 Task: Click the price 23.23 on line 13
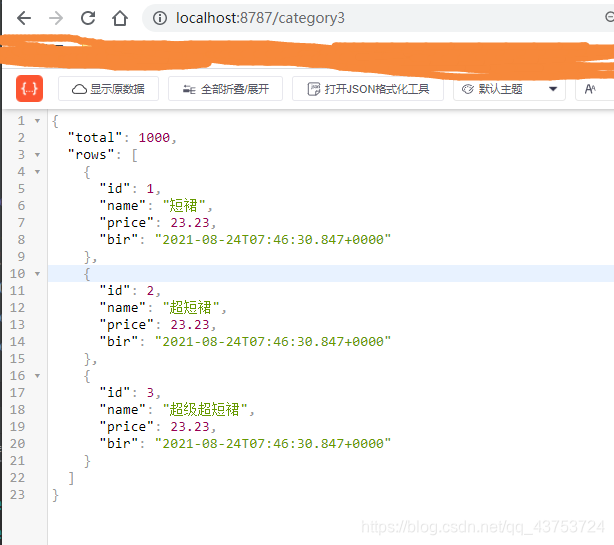[190, 325]
